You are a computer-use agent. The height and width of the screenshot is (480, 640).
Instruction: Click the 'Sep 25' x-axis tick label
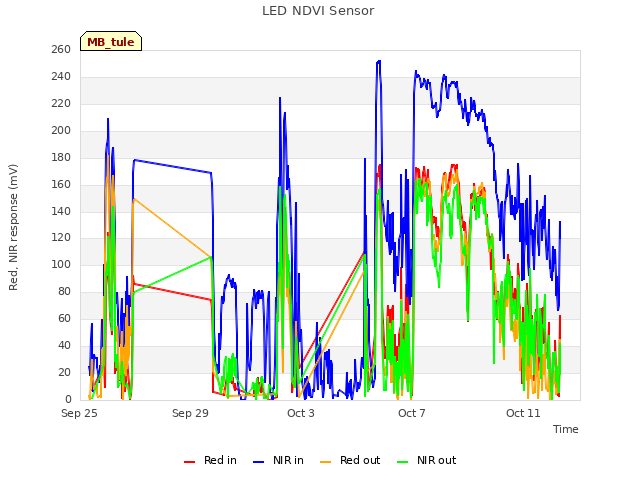coord(79,413)
